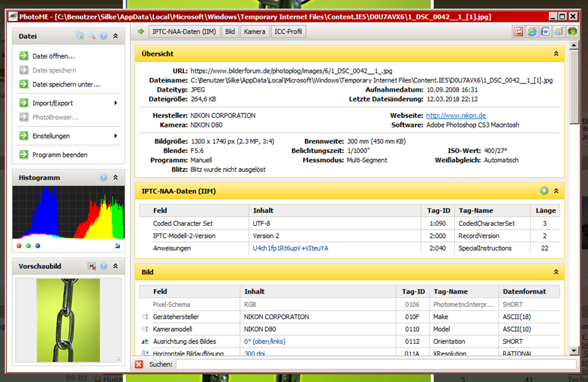Click the green Windows orb icon in toolbar
This screenshot has width=588, height=382.
pyautogui.click(x=572, y=32)
